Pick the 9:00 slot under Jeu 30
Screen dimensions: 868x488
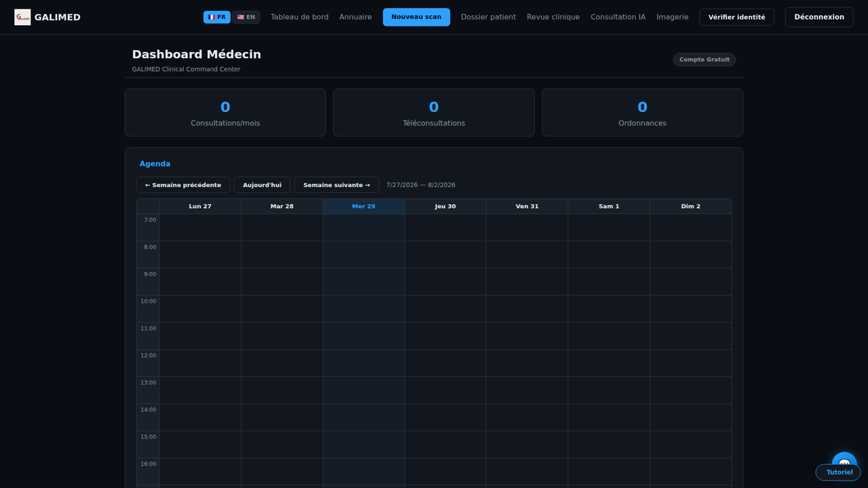coord(446,282)
